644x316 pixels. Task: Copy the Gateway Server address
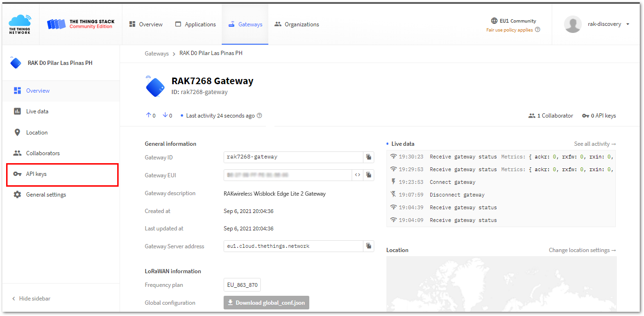(x=369, y=245)
